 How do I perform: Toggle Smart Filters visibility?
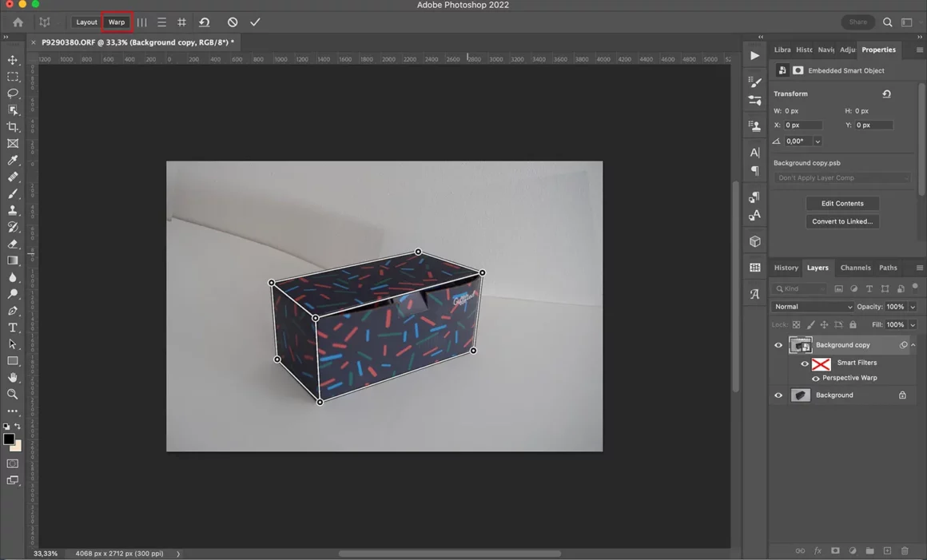click(x=804, y=363)
